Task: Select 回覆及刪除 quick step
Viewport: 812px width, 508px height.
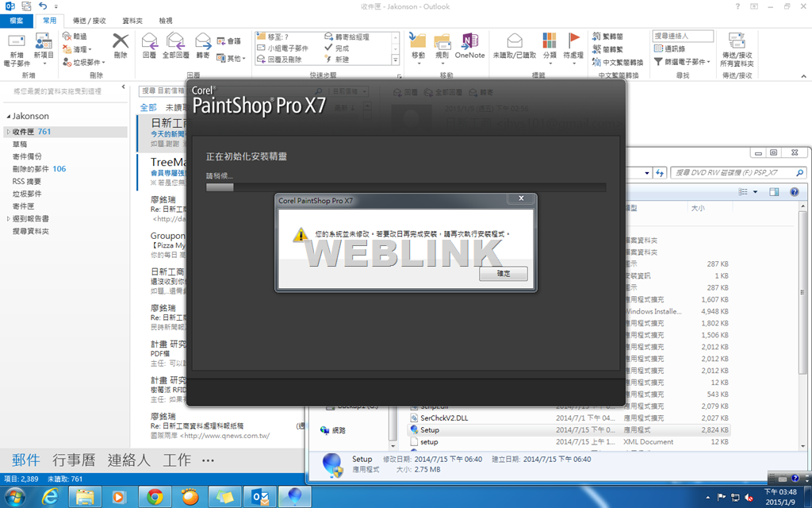Action: [x=280, y=60]
